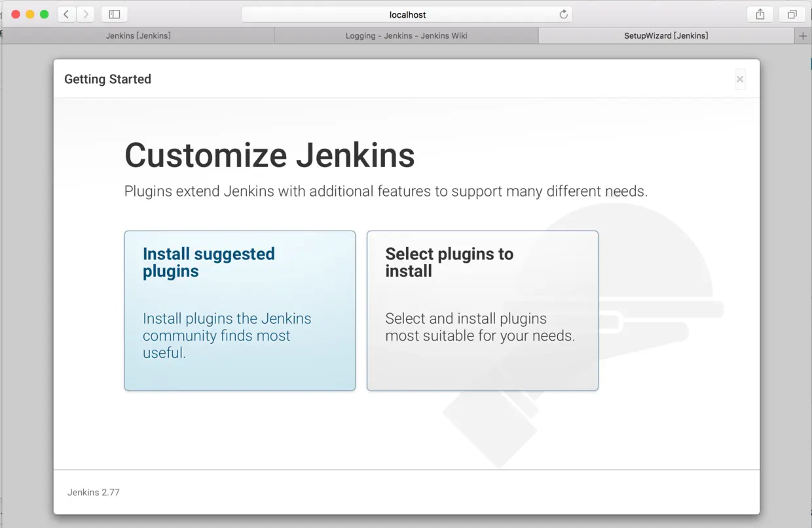Reload the localhost page
This screenshot has width=812, height=528.
[563, 14]
